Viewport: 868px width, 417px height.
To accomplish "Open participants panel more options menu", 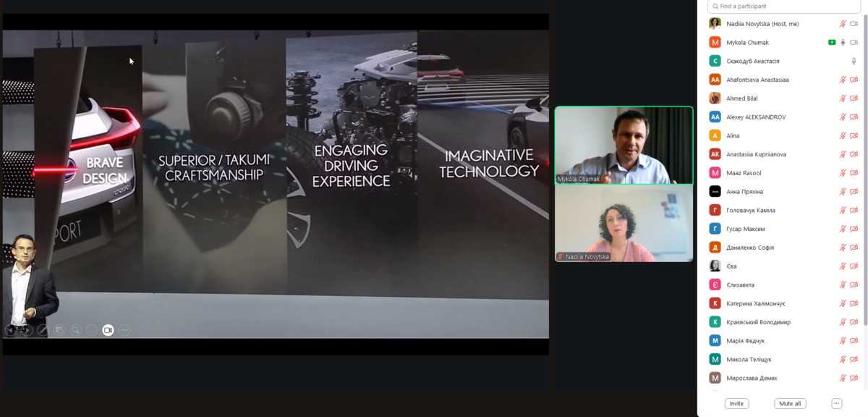I will [836, 403].
